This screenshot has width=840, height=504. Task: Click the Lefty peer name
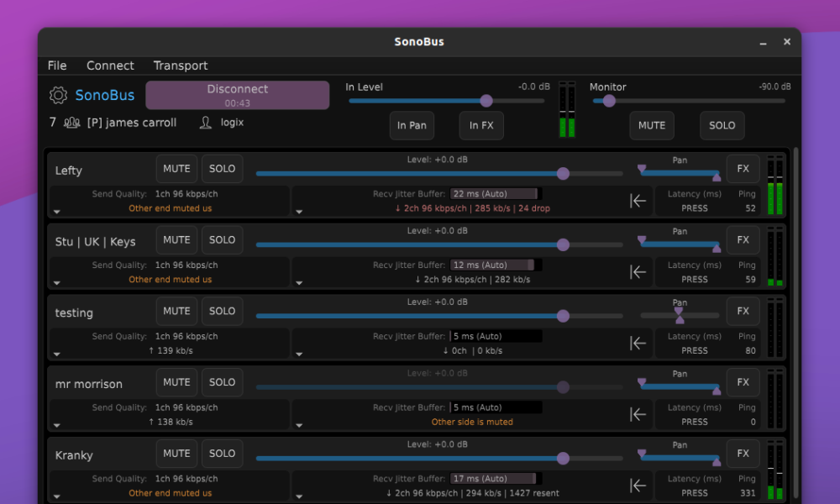(69, 171)
